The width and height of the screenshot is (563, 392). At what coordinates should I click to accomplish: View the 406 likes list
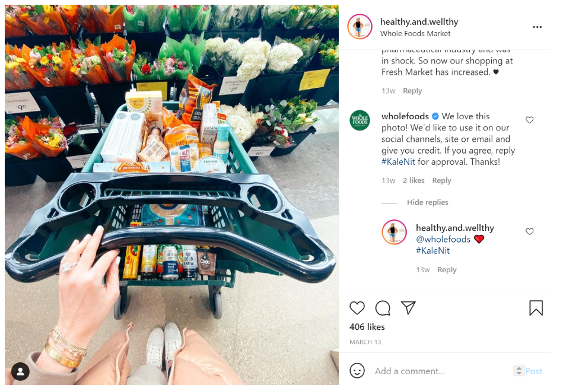(367, 327)
